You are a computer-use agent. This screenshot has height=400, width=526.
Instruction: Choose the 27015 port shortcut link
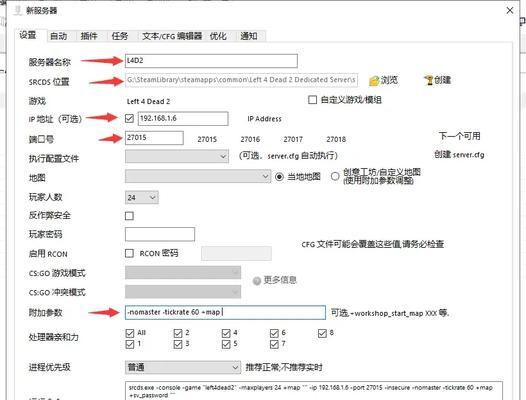(x=207, y=139)
